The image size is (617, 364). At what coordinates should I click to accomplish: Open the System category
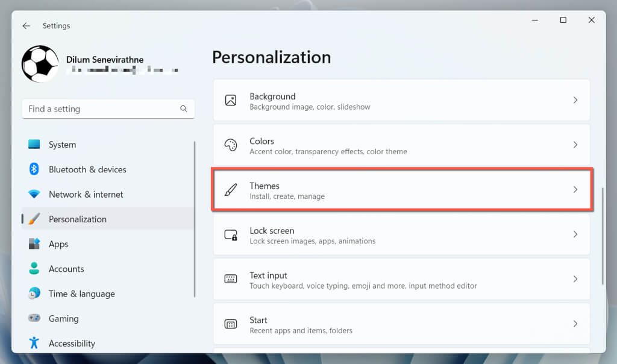(62, 145)
